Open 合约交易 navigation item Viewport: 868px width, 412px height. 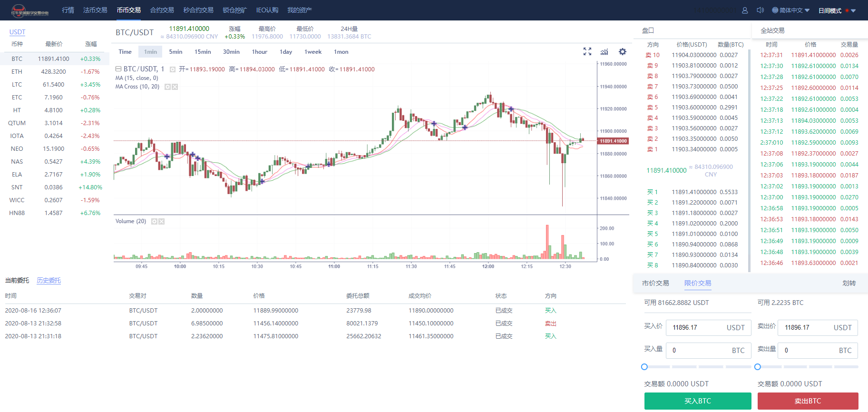[x=162, y=10]
